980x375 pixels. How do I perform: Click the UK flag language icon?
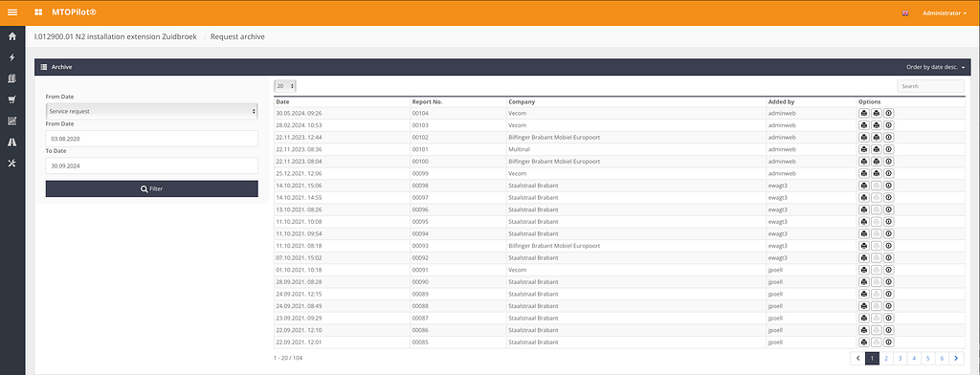tap(905, 13)
